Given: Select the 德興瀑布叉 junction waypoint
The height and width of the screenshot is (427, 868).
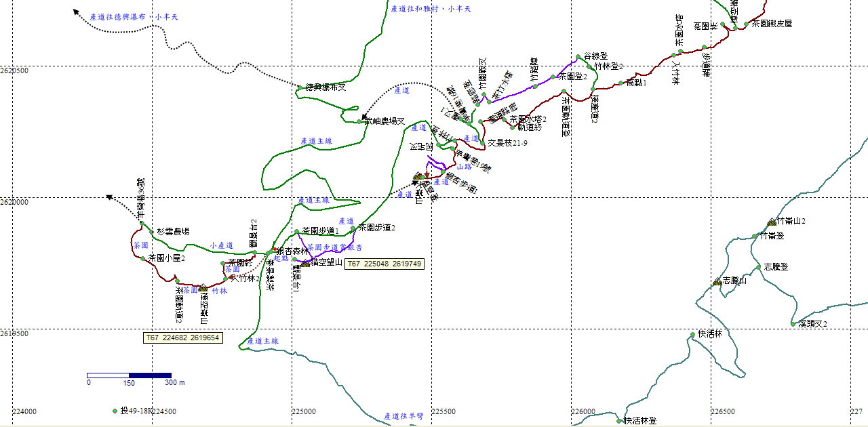Looking at the screenshot, I should (x=299, y=87).
